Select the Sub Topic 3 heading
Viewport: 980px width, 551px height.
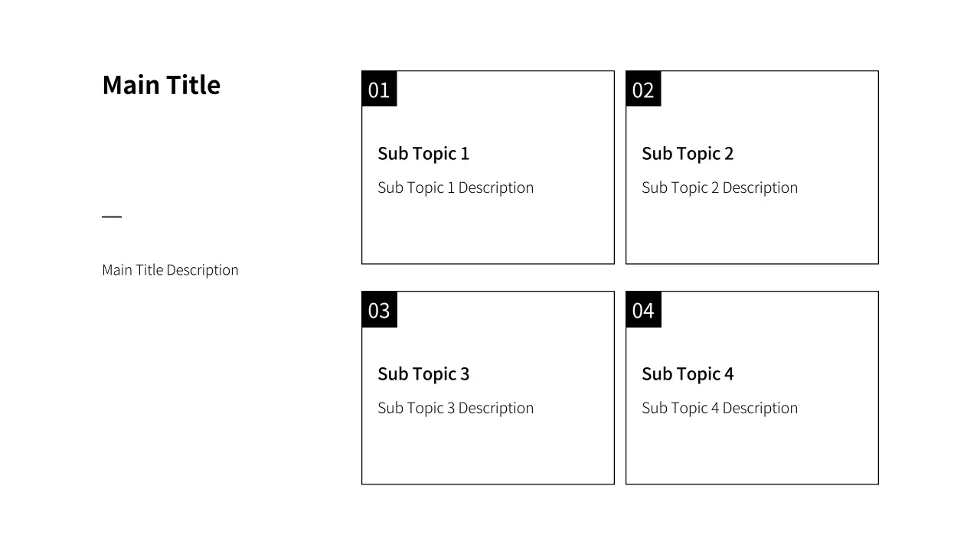(x=423, y=374)
